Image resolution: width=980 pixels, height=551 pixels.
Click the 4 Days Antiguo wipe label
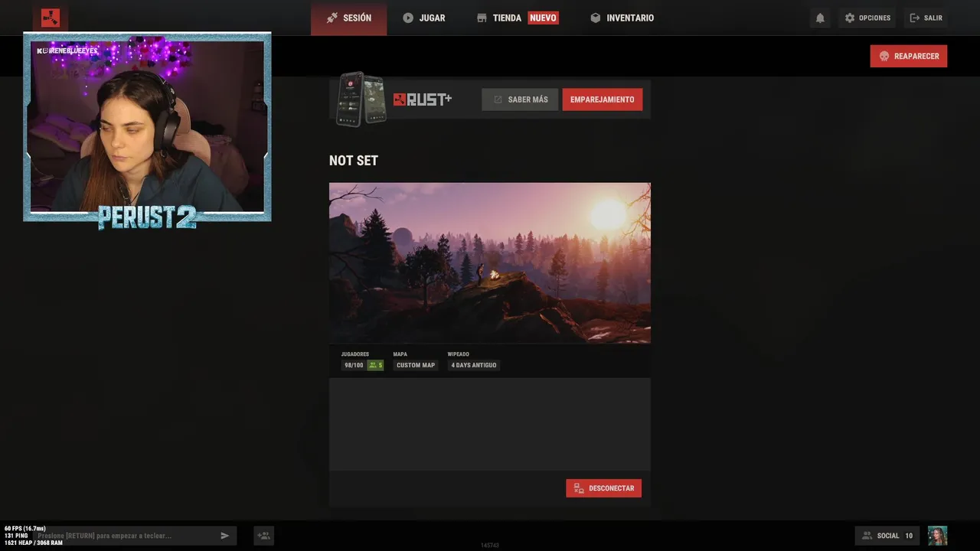click(x=474, y=365)
